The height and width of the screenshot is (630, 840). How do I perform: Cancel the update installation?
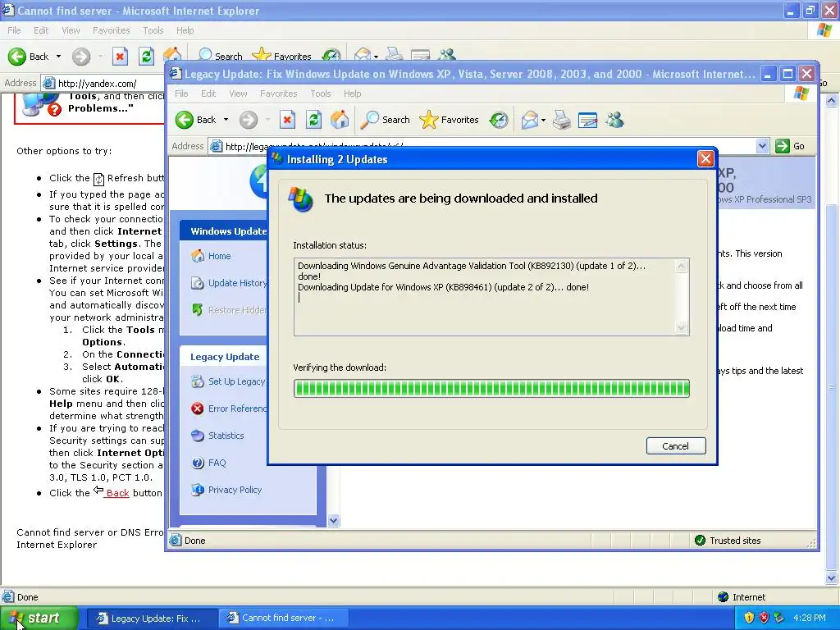(676, 445)
